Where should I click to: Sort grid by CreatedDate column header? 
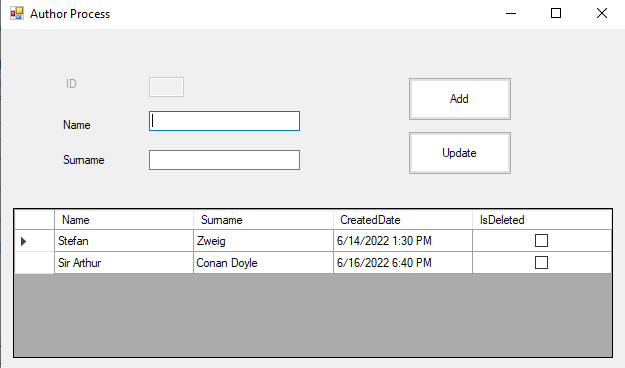pyautogui.click(x=403, y=220)
